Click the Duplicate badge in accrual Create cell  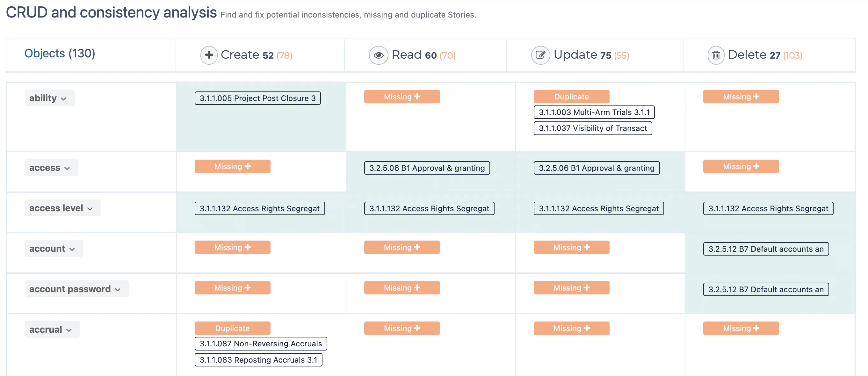[x=232, y=328]
